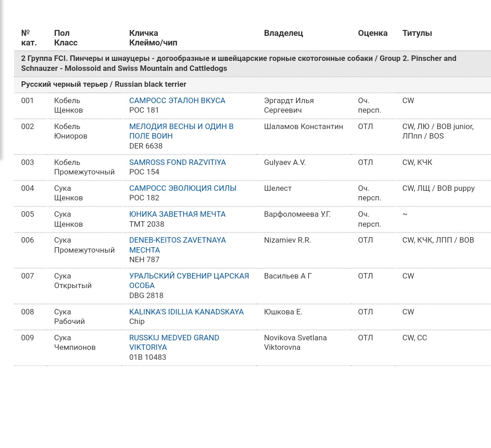
Task: Click Сука Открытый class cell
Action: pos(73,281)
